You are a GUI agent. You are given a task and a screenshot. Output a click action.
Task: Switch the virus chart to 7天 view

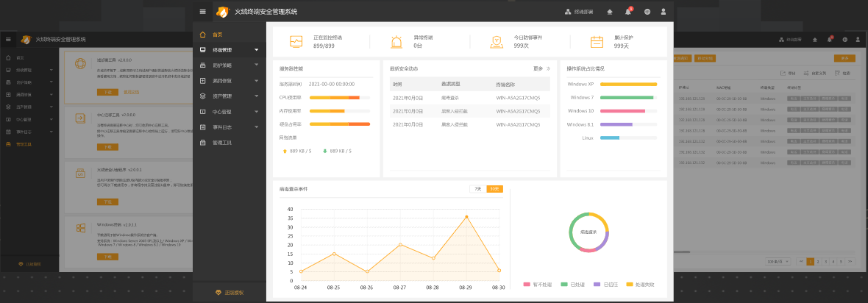(x=478, y=189)
